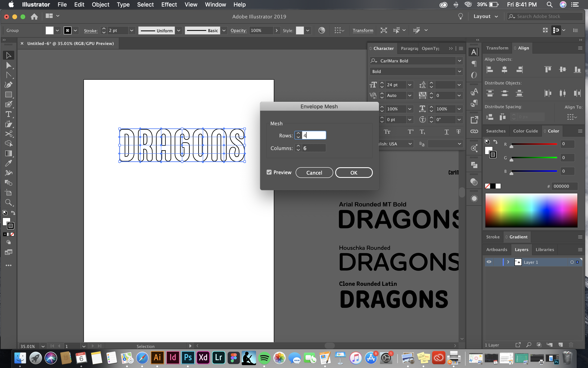Image resolution: width=588 pixels, height=368 pixels.
Task: Open the Layout workspace switcher
Action: pyautogui.click(x=486, y=16)
